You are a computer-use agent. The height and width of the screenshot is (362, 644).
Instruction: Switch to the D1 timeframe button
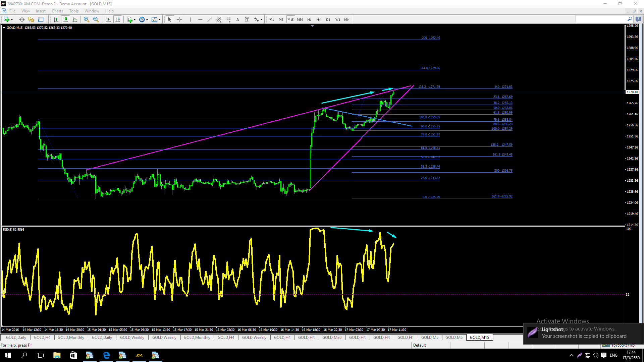[x=328, y=19]
